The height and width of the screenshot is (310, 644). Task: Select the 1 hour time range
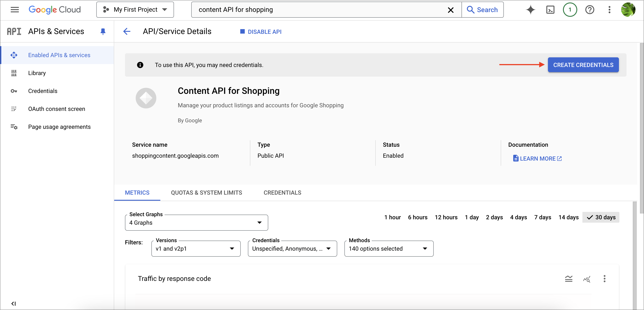(392, 217)
